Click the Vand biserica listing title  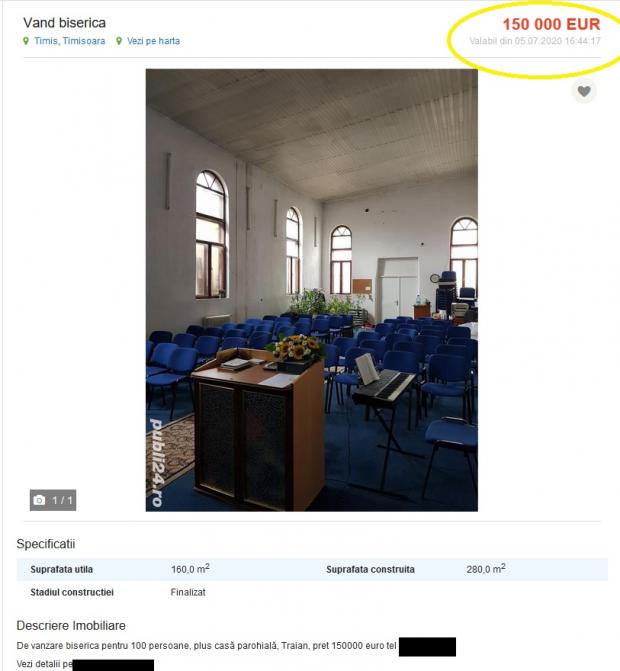point(64,23)
